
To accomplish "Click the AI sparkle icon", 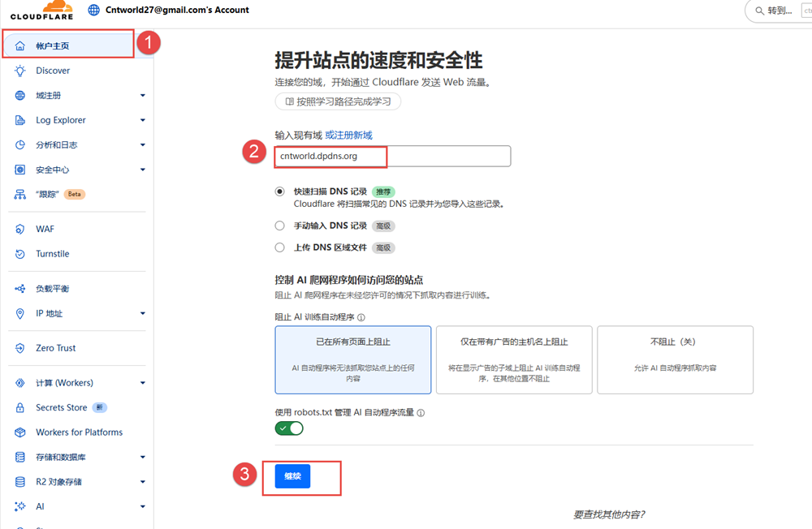I will tap(19, 506).
